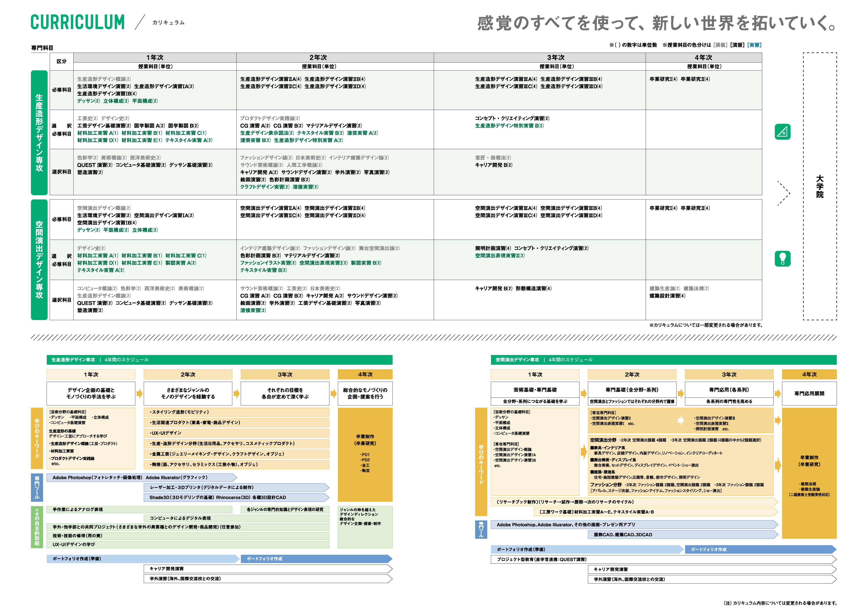
Task: Click the カリキュラム subtitle
Action: coord(168,23)
